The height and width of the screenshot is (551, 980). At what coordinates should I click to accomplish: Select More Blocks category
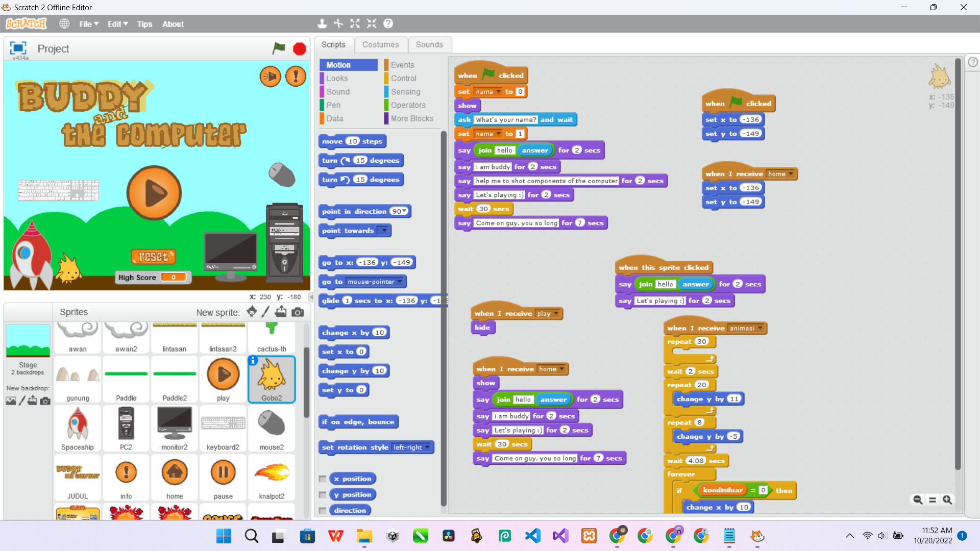pos(412,118)
